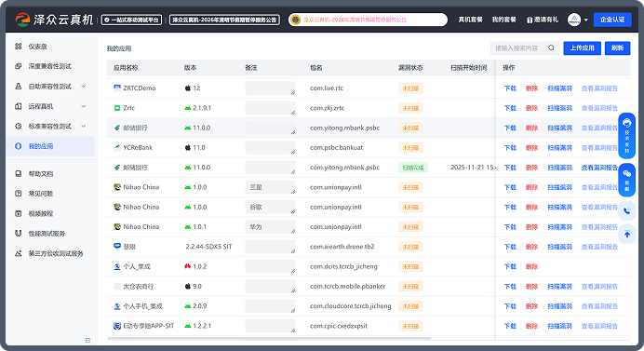The image size is (644, 351).
Task: Click the 个人_集成 app icon
Action: 117,266
